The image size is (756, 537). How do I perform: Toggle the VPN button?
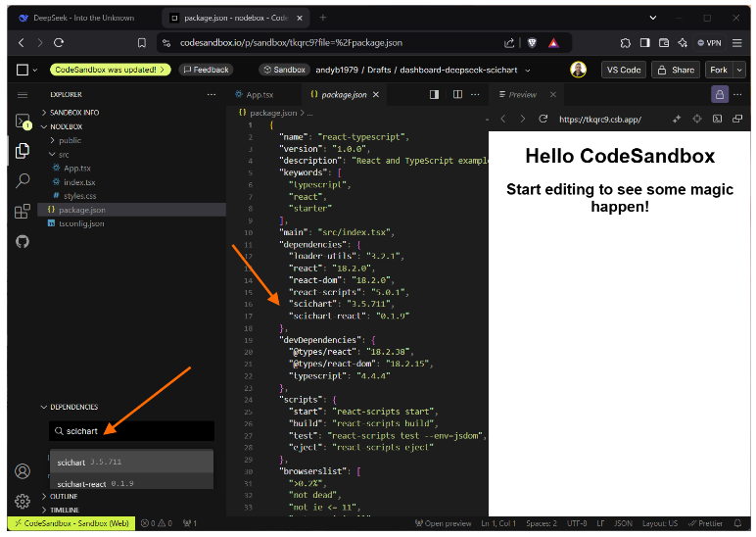tap(709, 43)
